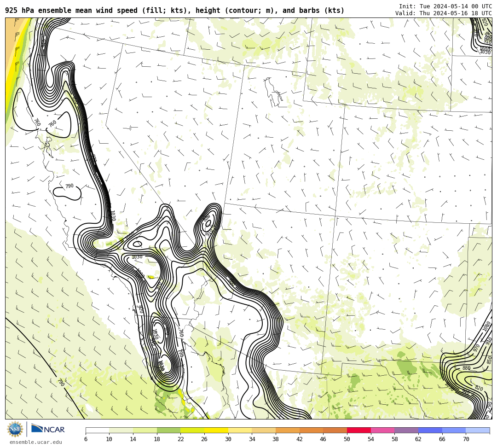Image resolution: width=497 pixels, height=448 pixels.
Task: Click the colorbar tick label 70
Action: click(466, 439)
